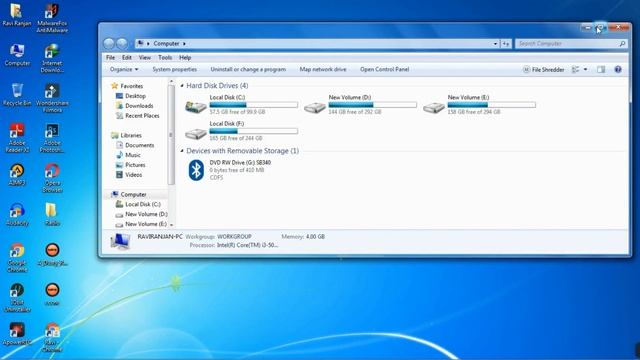
Task: Open the Help menu
Action: (x=185, y=58)
